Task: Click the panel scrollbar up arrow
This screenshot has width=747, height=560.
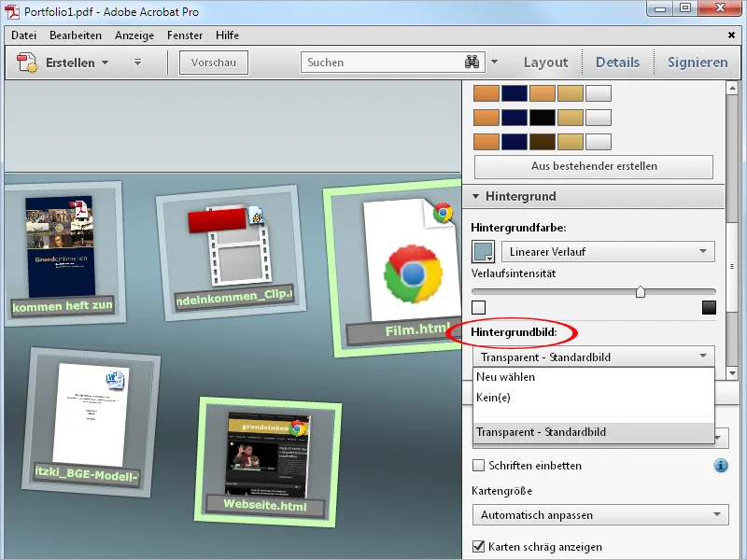Action: coord(732,88)
